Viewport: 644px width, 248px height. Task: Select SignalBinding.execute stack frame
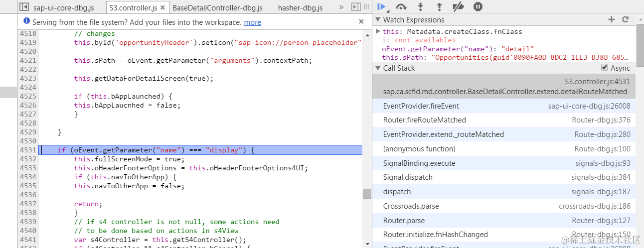(x=504, y=163)
